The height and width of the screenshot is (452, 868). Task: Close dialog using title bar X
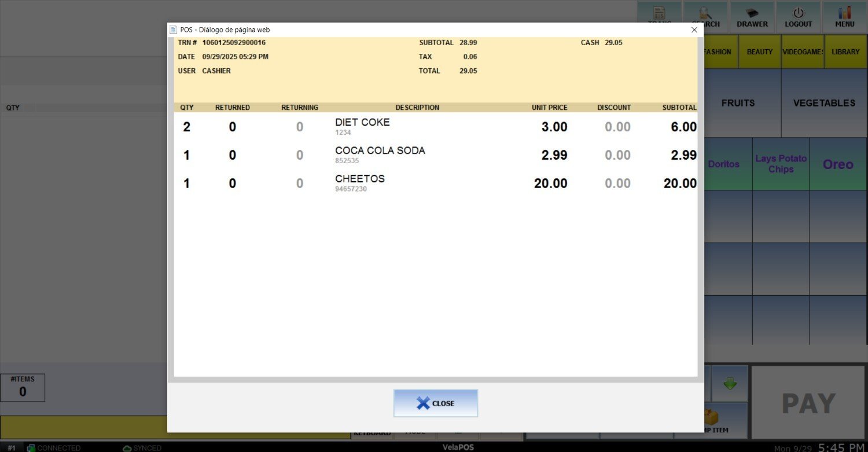click(694, 30)
